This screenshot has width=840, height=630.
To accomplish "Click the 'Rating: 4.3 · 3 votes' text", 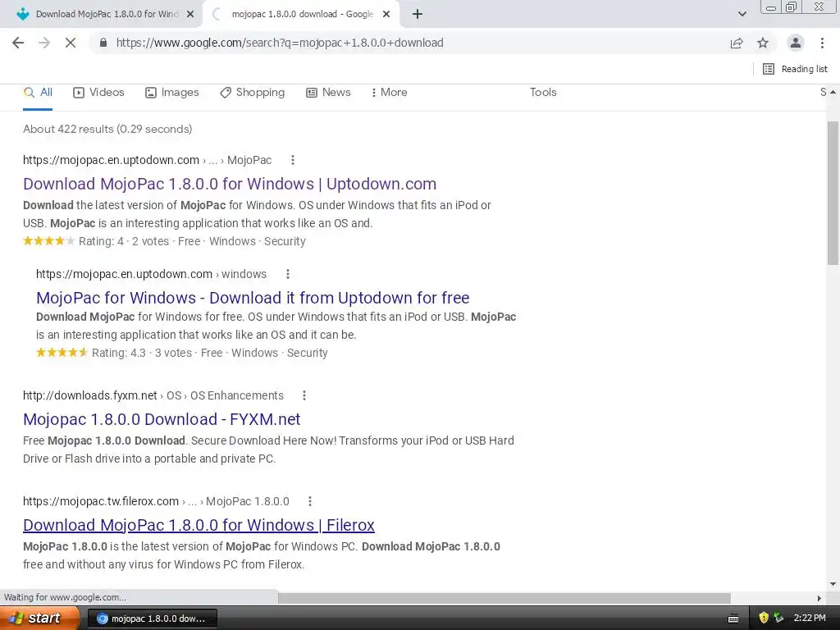I will point(142,353).
